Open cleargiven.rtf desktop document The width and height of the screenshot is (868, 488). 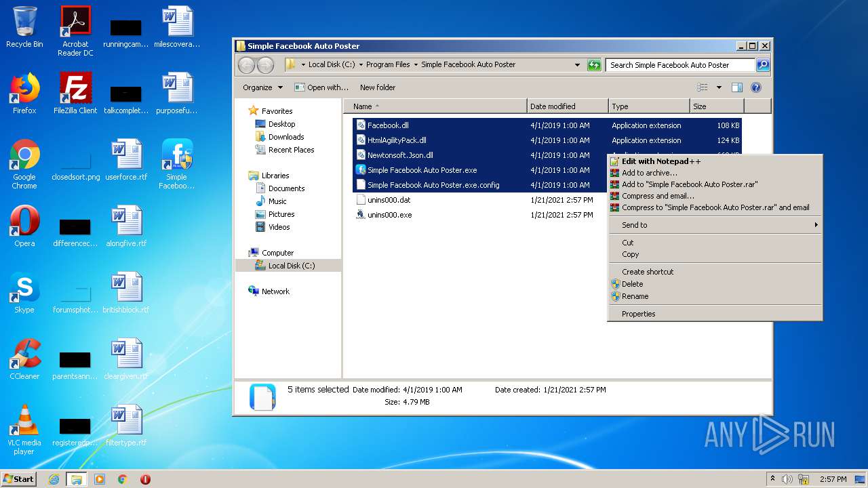point(126,359)
